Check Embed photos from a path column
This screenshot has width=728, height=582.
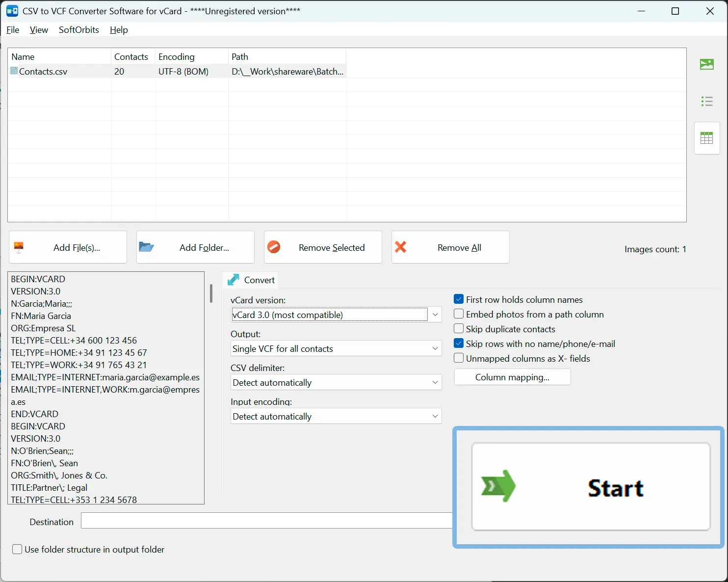point(459,314)
